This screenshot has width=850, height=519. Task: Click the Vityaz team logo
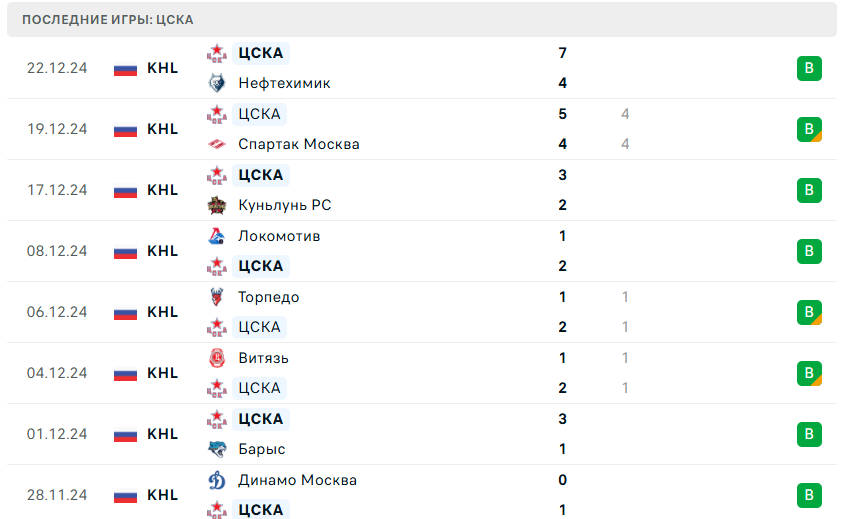coord(217,358)
